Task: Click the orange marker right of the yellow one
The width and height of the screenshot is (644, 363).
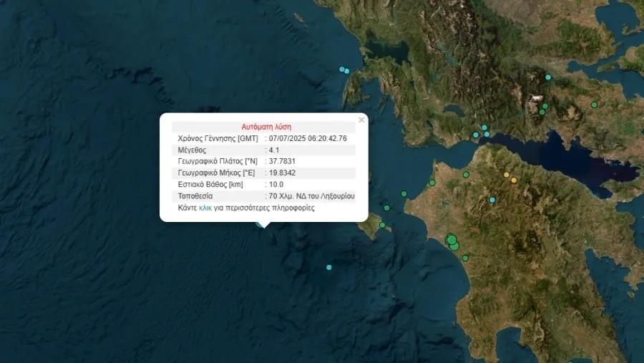Action: (514, 180)
